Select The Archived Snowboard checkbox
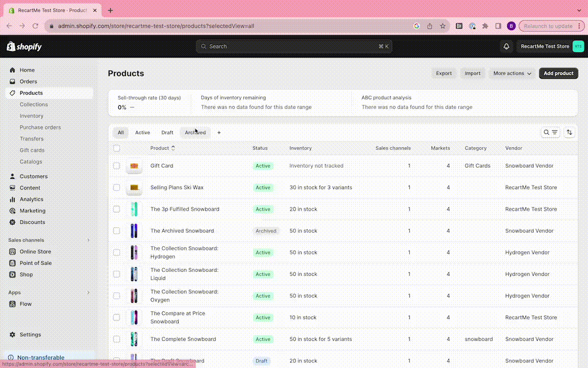The image size is (588, 368). 116,231
